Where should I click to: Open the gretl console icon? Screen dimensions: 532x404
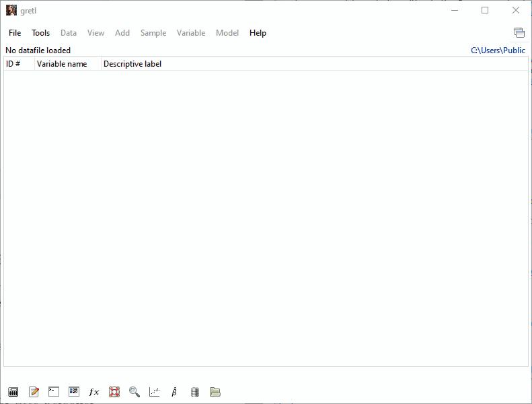tap(54, 392)
